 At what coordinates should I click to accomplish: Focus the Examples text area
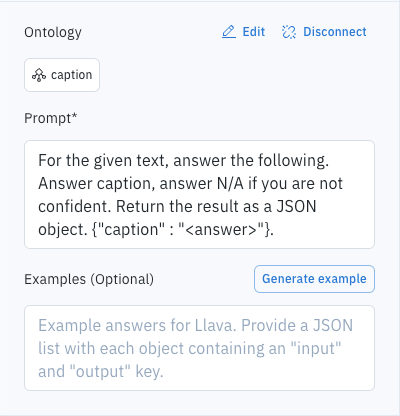pyautogui.click(x=199, y=348)
